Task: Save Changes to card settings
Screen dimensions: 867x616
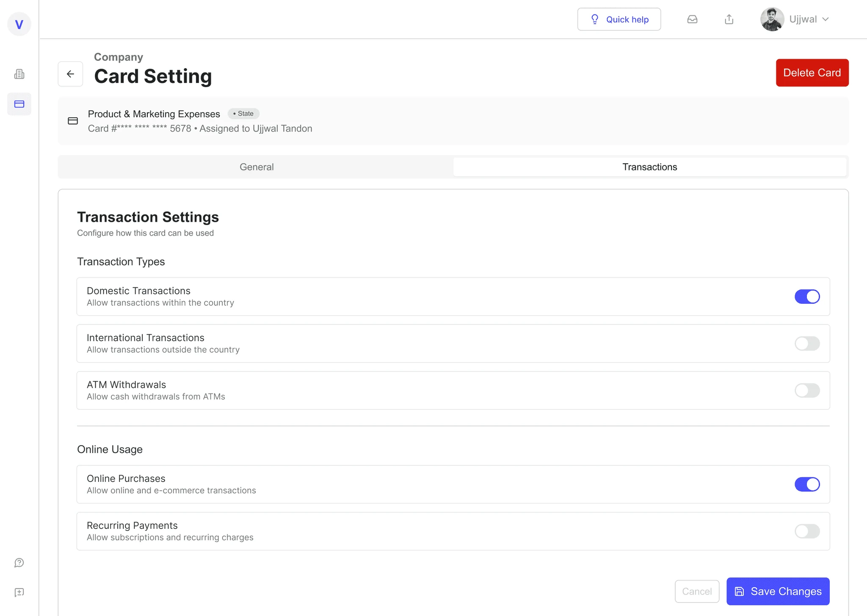Action: click(x=778, y=591)
